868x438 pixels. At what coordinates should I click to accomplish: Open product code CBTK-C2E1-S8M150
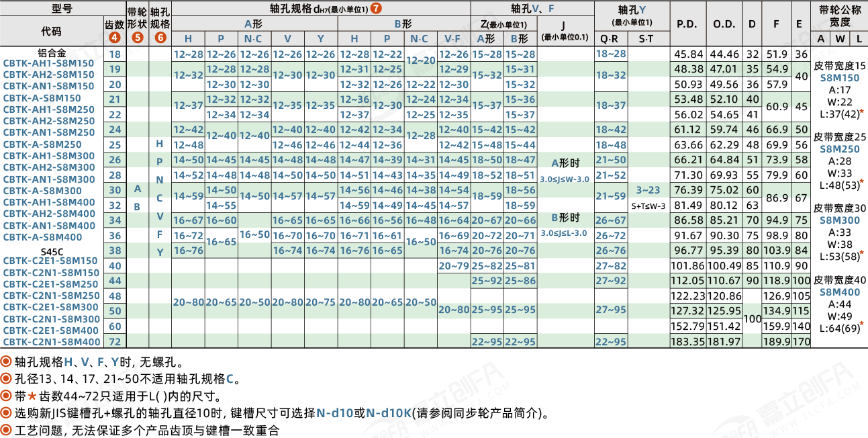[50, 261]
